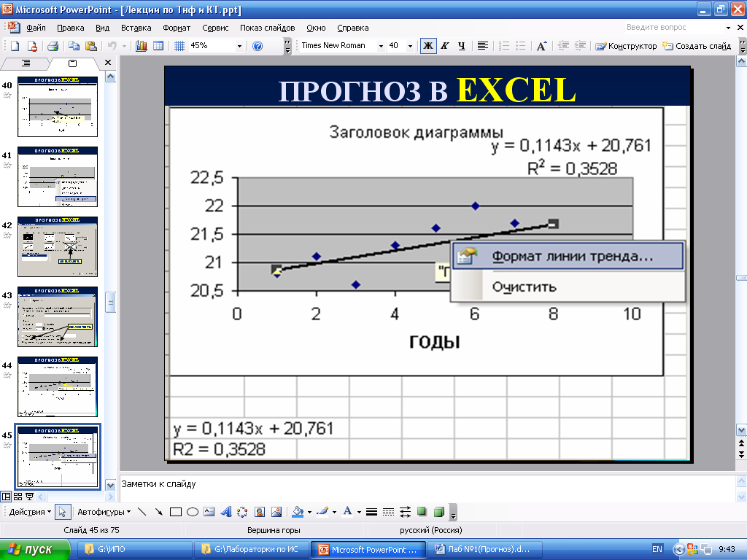Click the Permission document icon with red mark
The width and height of the screenshot is (747, 560).
click(x=32, y=46)
